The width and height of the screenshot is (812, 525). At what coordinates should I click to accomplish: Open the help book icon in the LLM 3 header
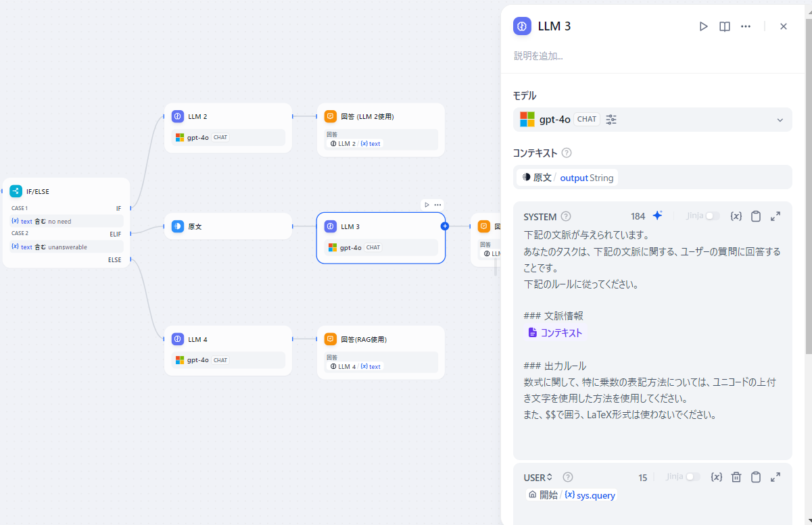point(724,26)
